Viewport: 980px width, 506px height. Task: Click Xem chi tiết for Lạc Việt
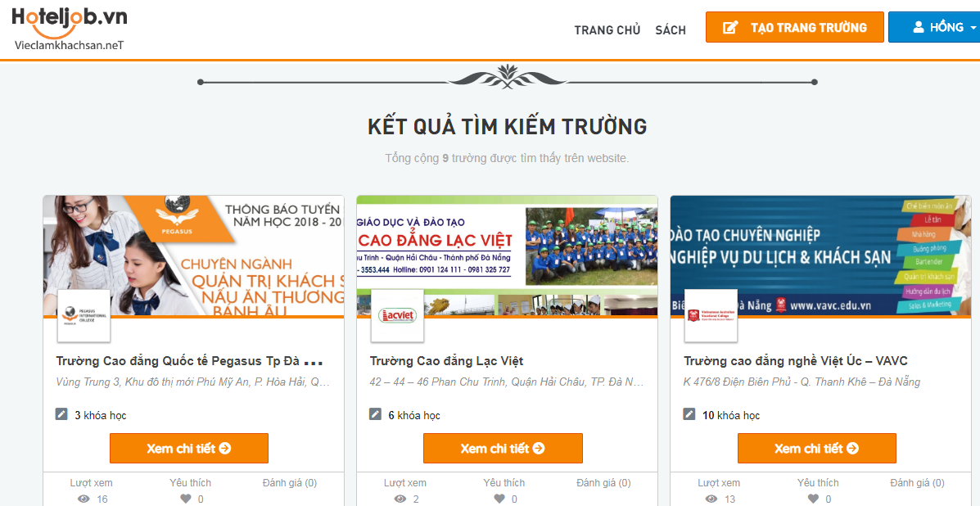pos(503,449)
